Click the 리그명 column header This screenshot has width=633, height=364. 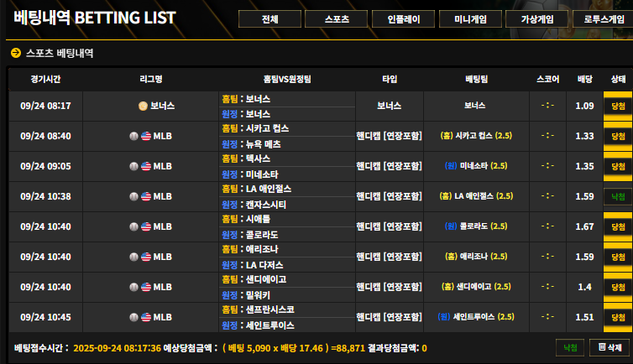tap(151, 79)
